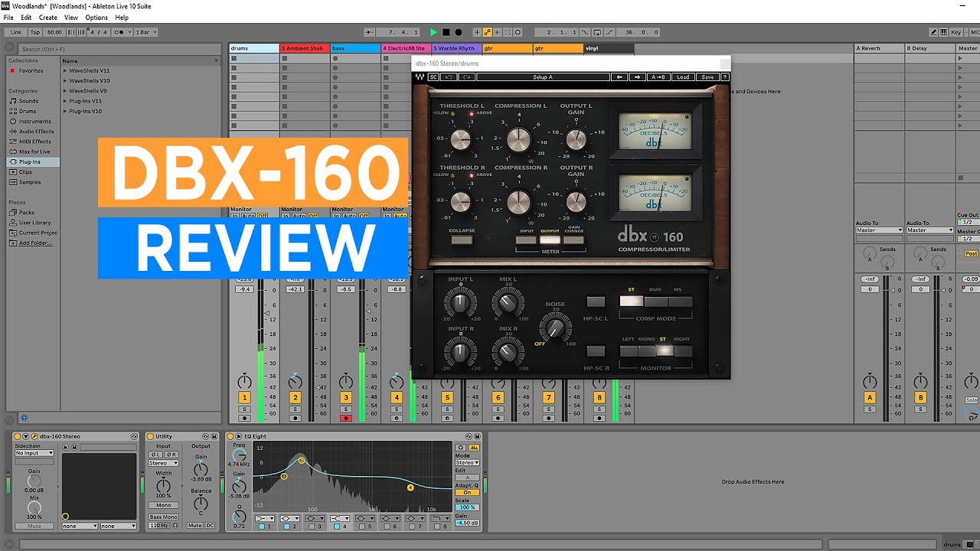This screenshot has height=551, width=980.
Task: Select Sounds in browser categories
Action: [x=28, y=101]
